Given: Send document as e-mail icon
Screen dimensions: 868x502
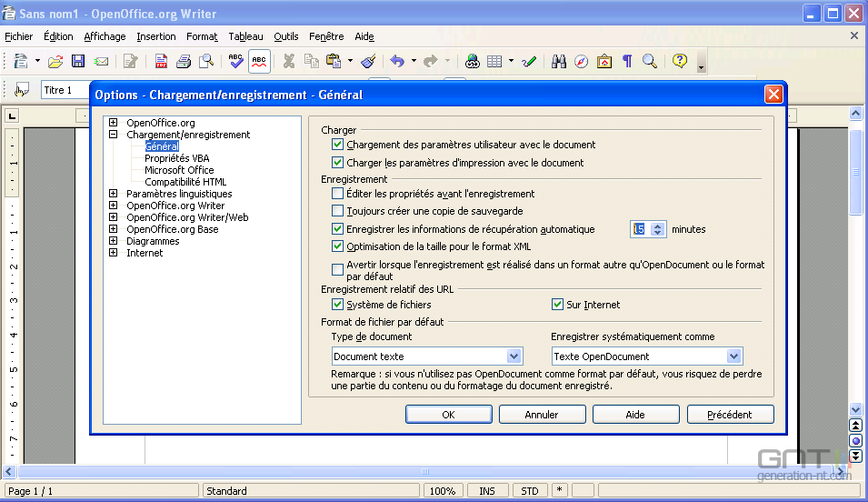Looking at the screenshot, I should (x=101, y=61).
